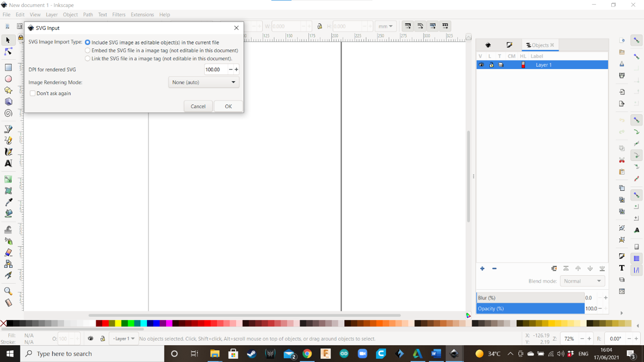644x362 pixels.
Task: Select the Ellipse tool
Action: [8, 79]
